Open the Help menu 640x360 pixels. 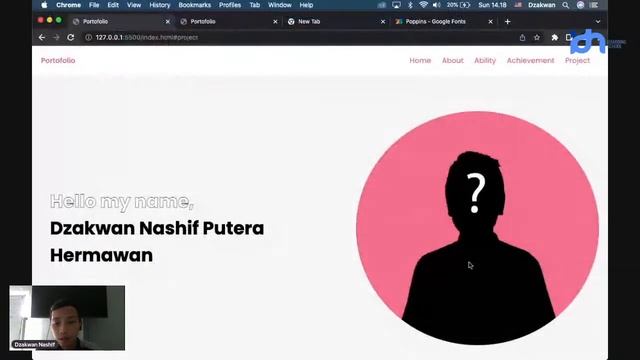[x=306, y=5]
